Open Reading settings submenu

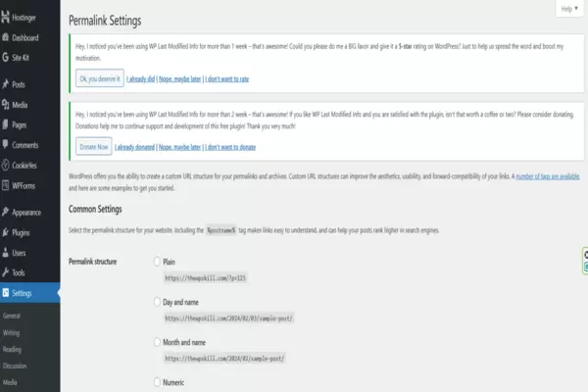[x=12, y=349]
